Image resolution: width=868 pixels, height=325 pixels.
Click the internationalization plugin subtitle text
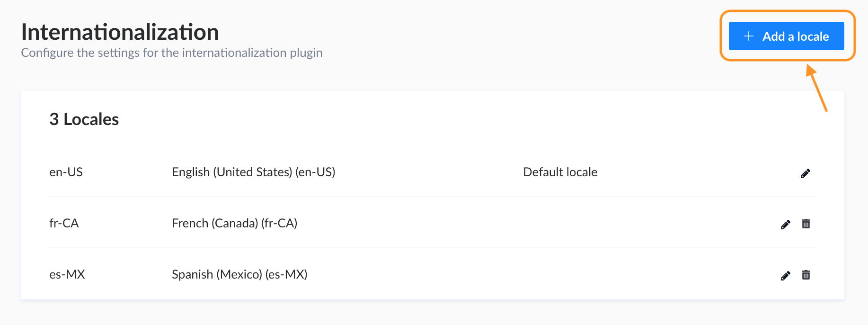pyautogui.click(x=171, y=53)
